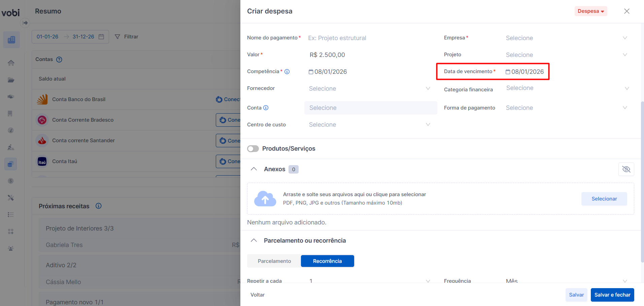This screenshot has width=644, height=306.
Task: Go to the Home icon in sidebar
Action: 11,63
